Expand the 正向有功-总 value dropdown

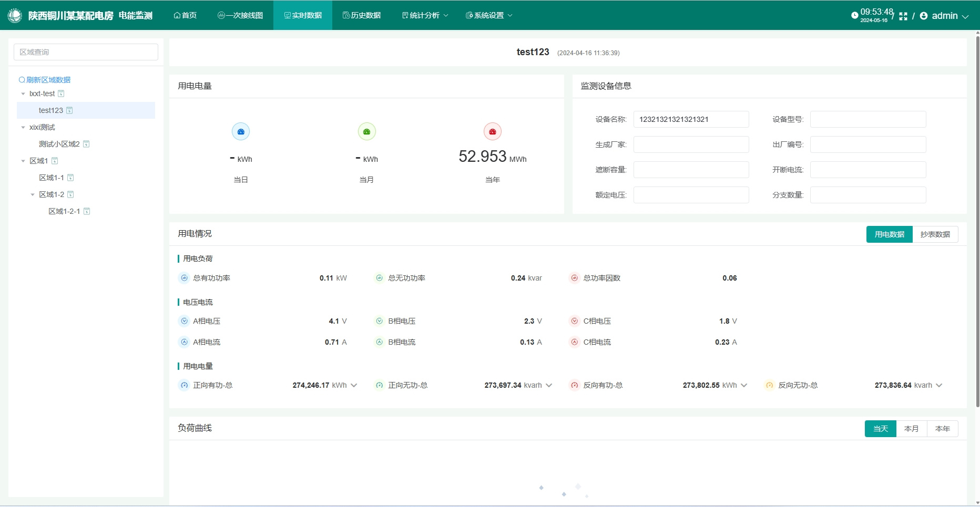click(354, 385)
